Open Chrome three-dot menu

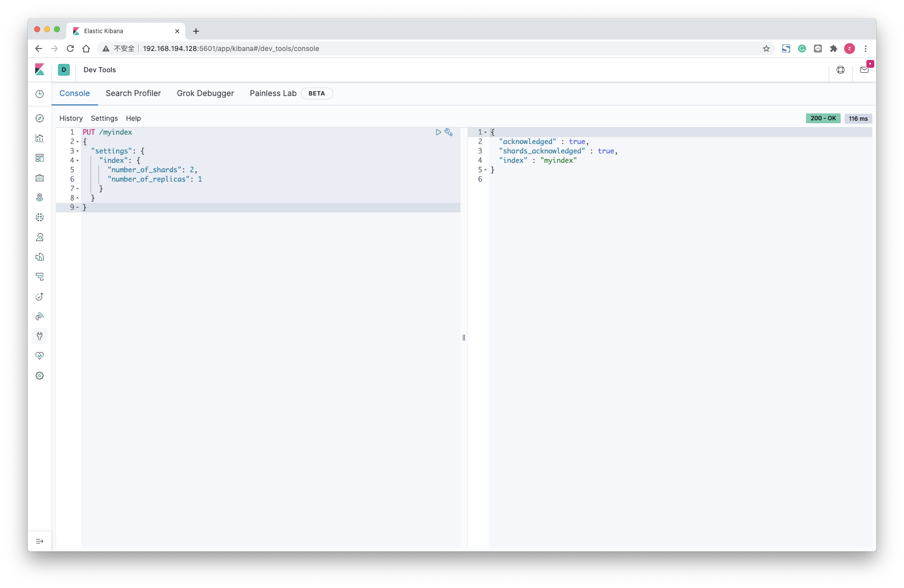point(865,49)
